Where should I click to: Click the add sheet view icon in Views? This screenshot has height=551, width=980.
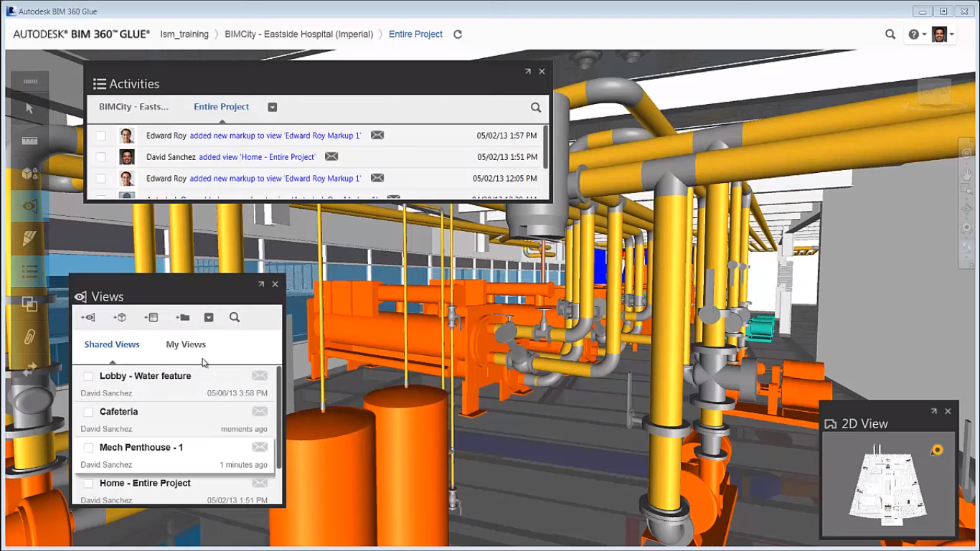[x=151, y=317]
